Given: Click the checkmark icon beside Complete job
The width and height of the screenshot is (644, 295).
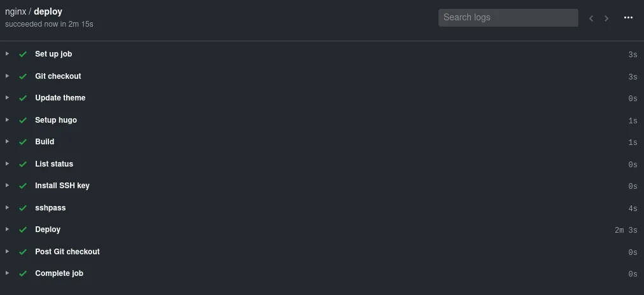Looking at the screenshot, I should coord(23,273).
